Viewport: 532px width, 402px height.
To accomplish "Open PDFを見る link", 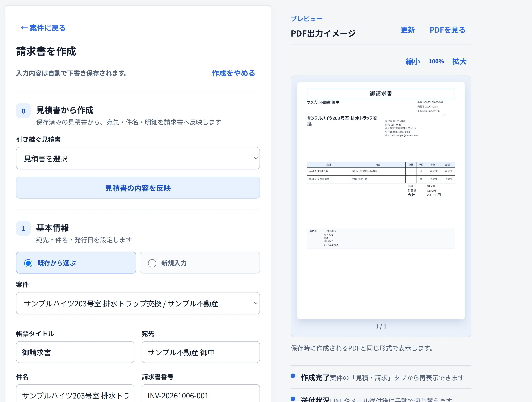I will (x=447, y=30).
